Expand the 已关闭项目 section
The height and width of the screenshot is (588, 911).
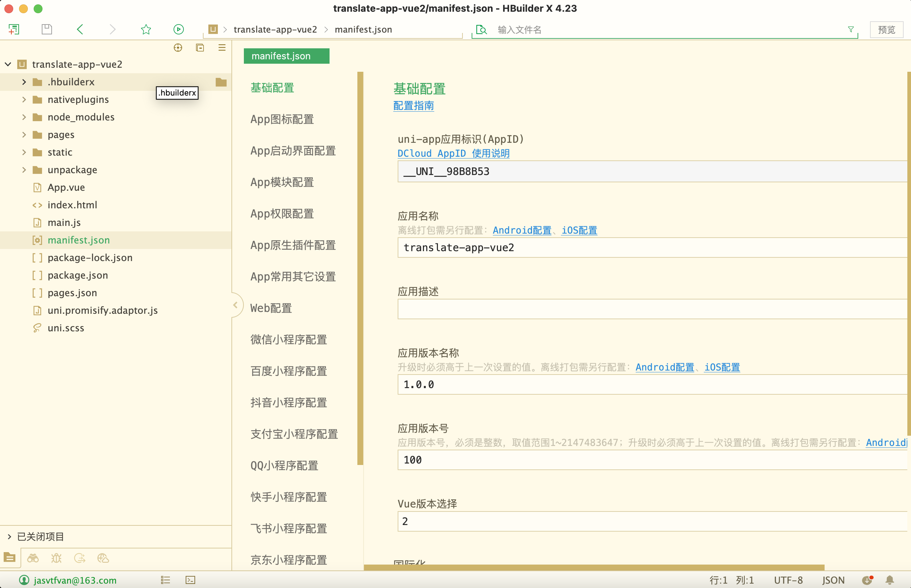9,536
